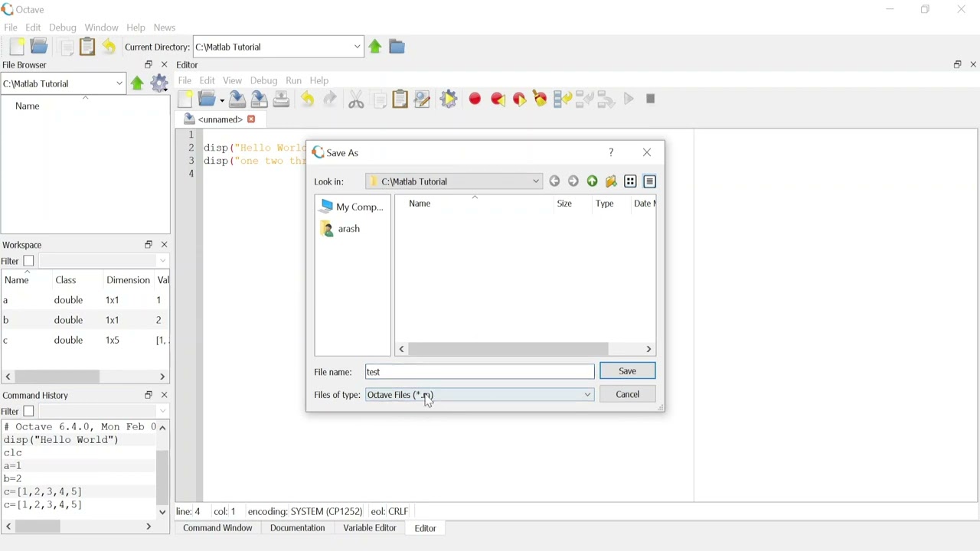Viewport: 980px width, 551px height.
Task: Select variable c row in Workspace
Action: pyautogui.click(x=84, y=341)
